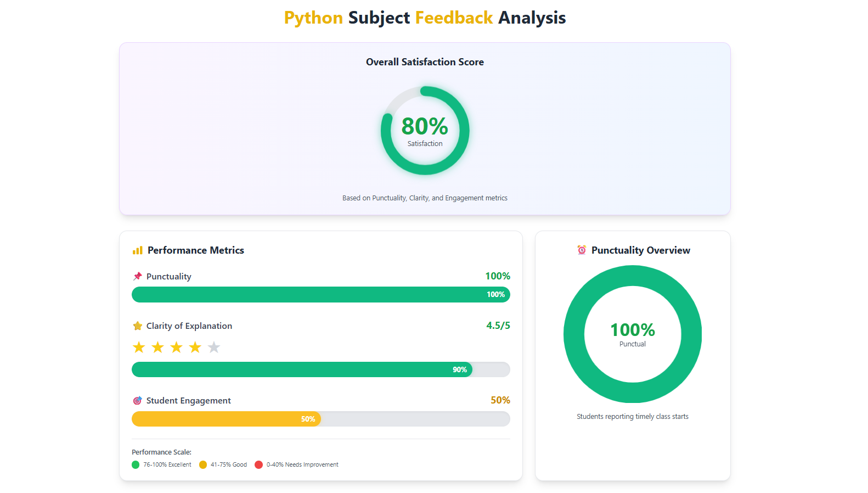Click the 50% label inside the yellow Engagement bar
Image resolution: width=868 pixels, height=493 pixels.
tap(308, 419)
